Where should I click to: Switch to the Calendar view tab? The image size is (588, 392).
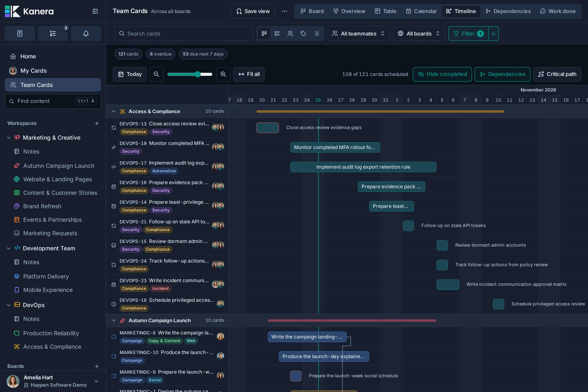click(x=421, y=11)
